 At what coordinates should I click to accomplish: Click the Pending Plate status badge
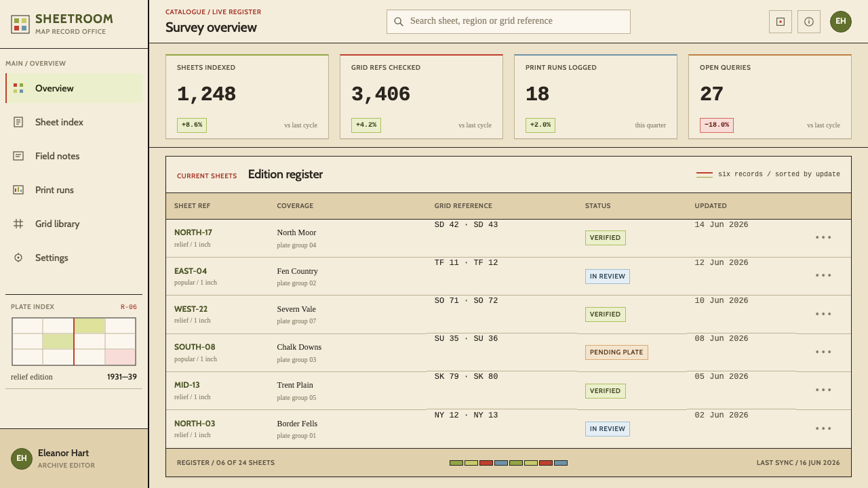616,352
